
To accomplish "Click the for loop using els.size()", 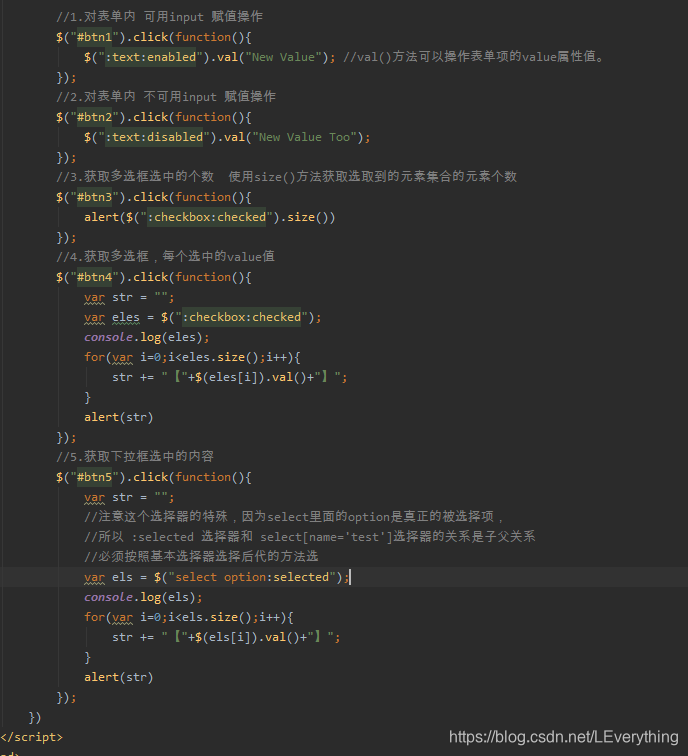I will pyautogui.click(x=189, y=617).
